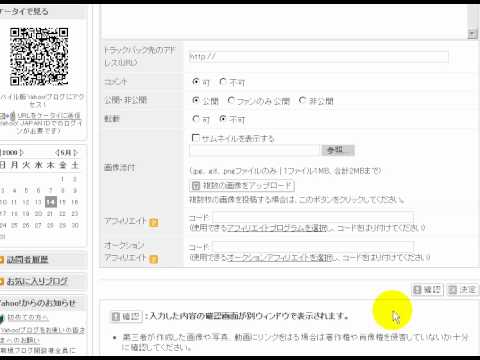The width and height of the screenshot is (480, 360).
Task: Click the 初めての方へ beginner mark icon
Action: click(3, 318)
